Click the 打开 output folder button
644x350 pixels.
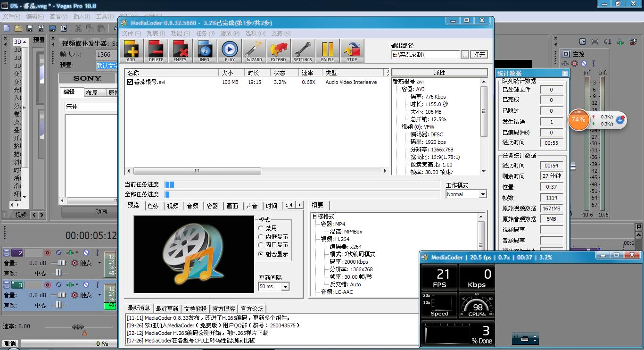click(479, 55)
